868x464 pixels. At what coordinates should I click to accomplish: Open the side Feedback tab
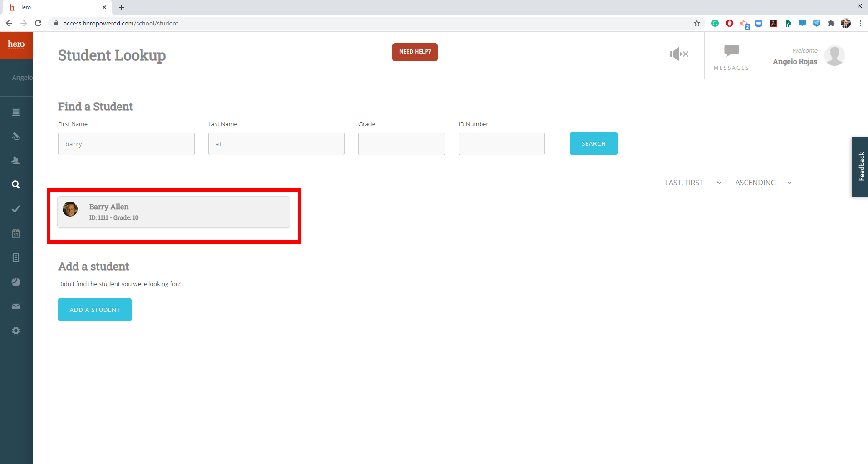(x=861, y=167)
